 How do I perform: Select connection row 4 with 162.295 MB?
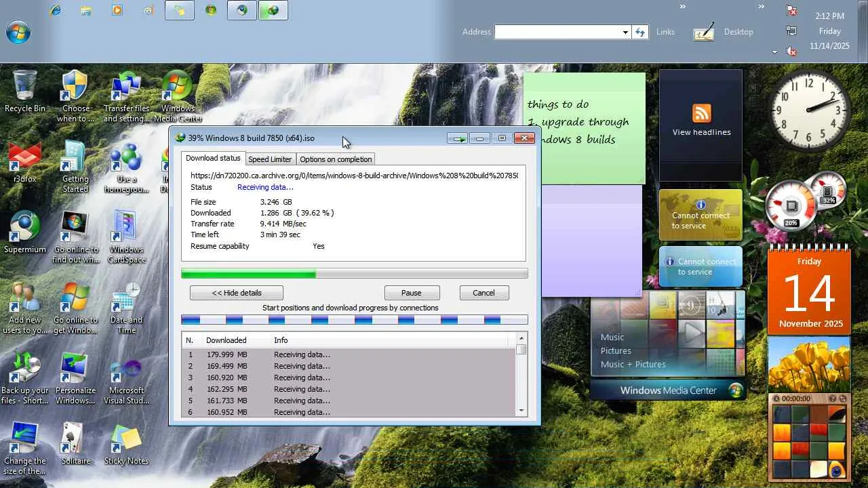pyautogui.click(x=349, y=389)
